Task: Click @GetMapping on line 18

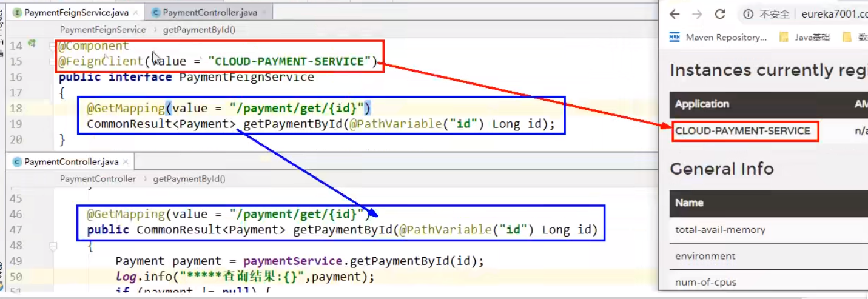Action: point(126,109)
